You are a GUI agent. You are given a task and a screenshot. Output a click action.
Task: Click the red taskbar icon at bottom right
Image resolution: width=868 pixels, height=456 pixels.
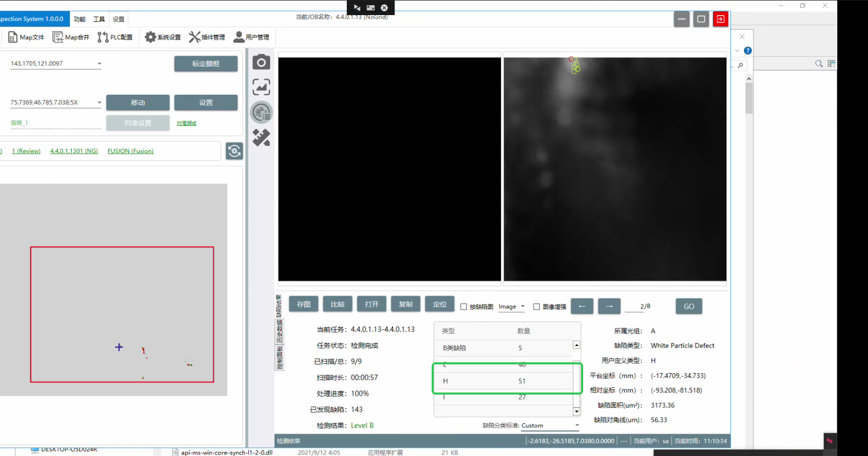830,441
